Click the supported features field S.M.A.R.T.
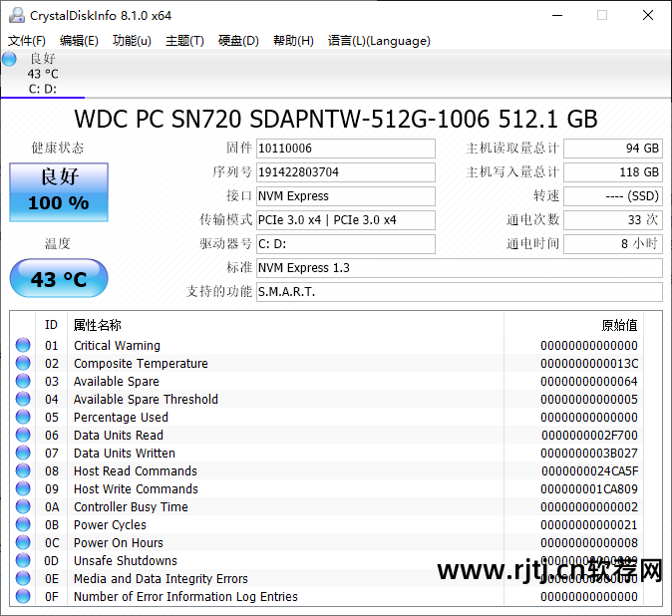The image size is (672, 616). tap(460, 292)
